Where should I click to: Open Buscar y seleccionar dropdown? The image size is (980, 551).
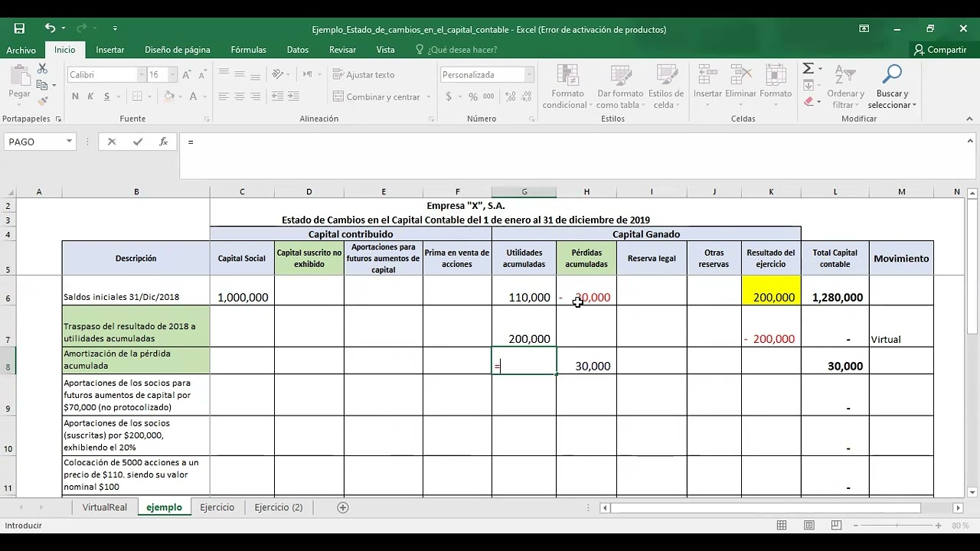pyautogui.click(x=892, y=86)
